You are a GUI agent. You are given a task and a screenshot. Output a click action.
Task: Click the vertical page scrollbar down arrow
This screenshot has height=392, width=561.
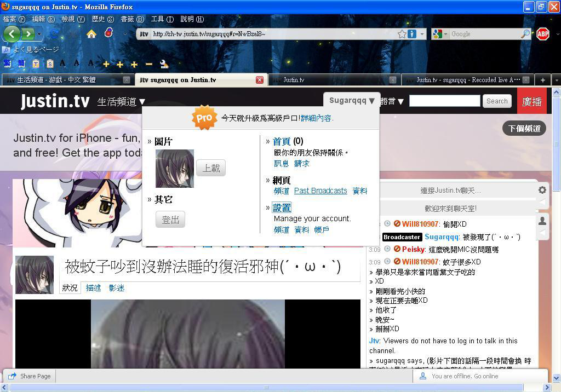(x=557, y=378)
